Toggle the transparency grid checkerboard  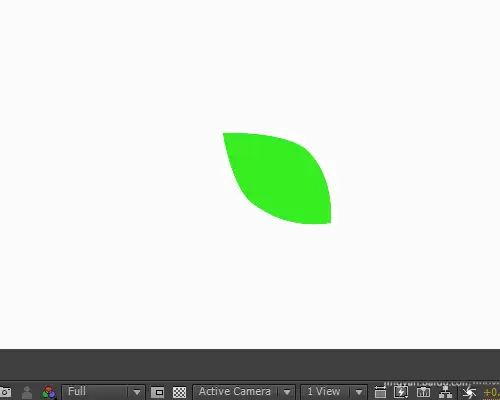coord(179,392)
